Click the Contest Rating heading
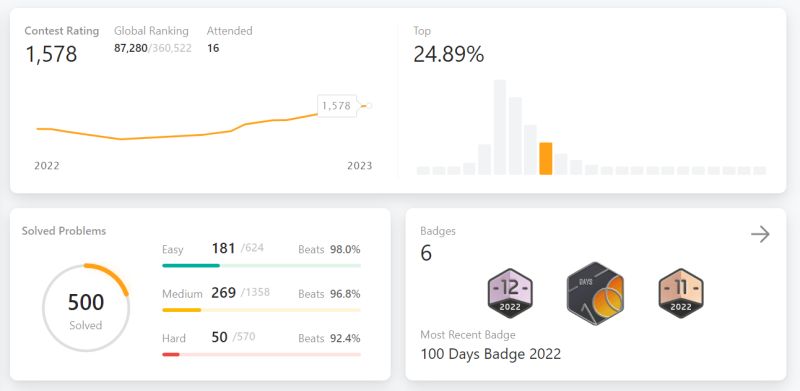This screenshot has height=391, width=800. pos(62,31)
